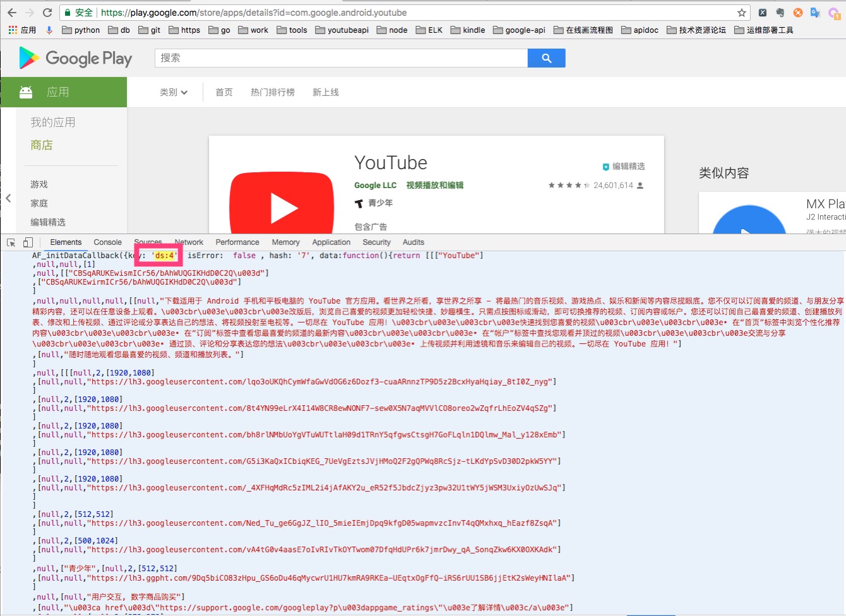Open the node bookmark folder
The image size is (846, 616).
(x=392, y=30)
